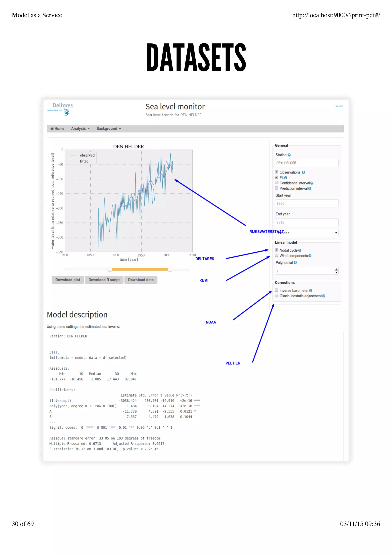This screenshot has height=555, width=392.
Task: Click the Confidence interval help icon
Action: coord(312,183)
